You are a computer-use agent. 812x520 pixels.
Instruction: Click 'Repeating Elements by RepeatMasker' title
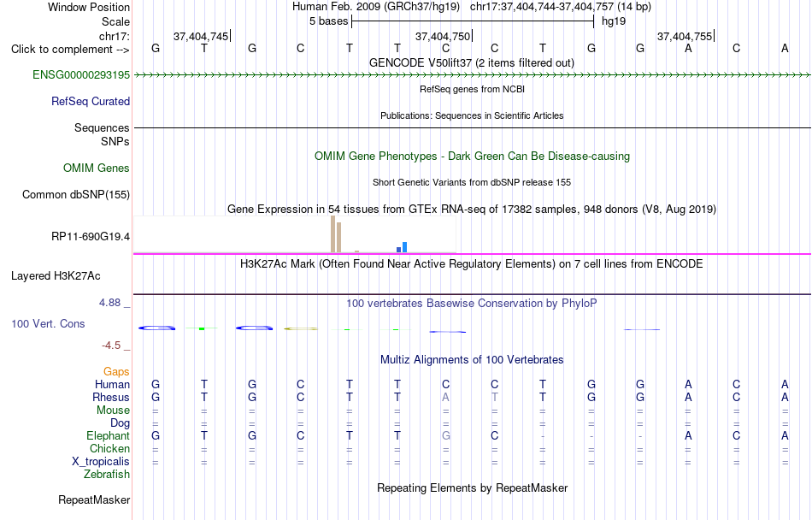pos(473,487)
